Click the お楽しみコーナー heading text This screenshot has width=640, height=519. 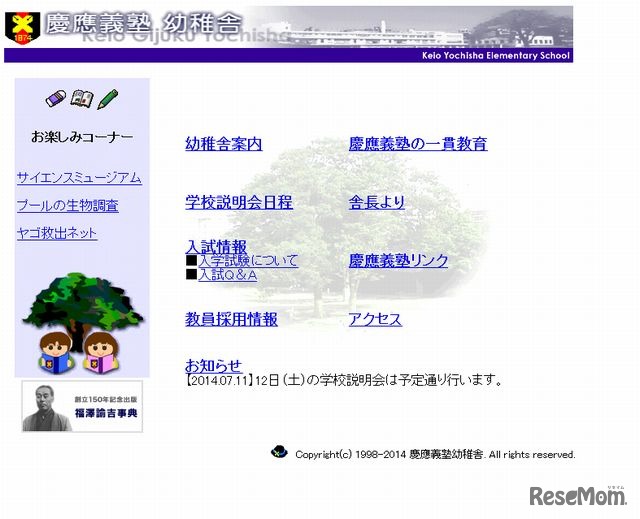coord(82,137)
